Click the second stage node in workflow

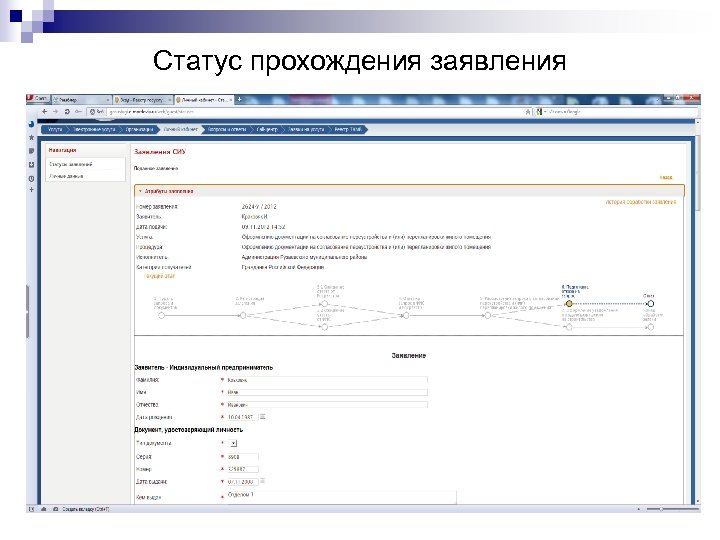pos(243,315)
